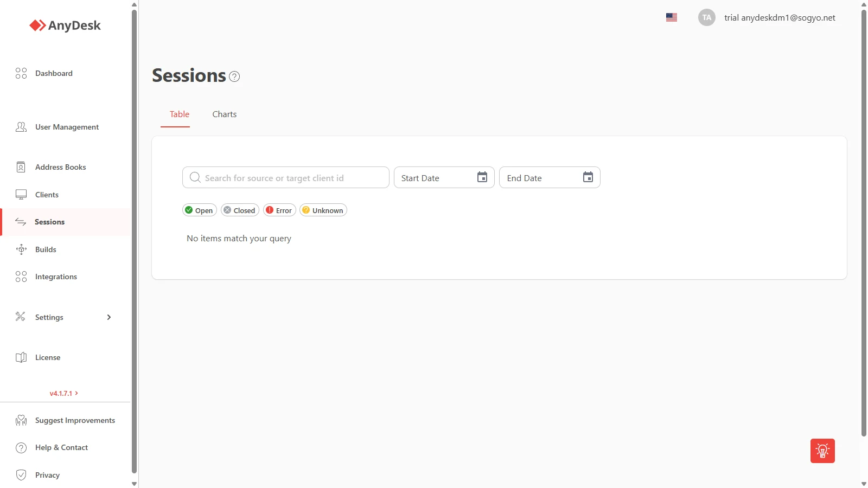Expand the v4.1.7.1 version link
Image resolution: width=868 pixels, height=488 pixels.
point(64,393)
